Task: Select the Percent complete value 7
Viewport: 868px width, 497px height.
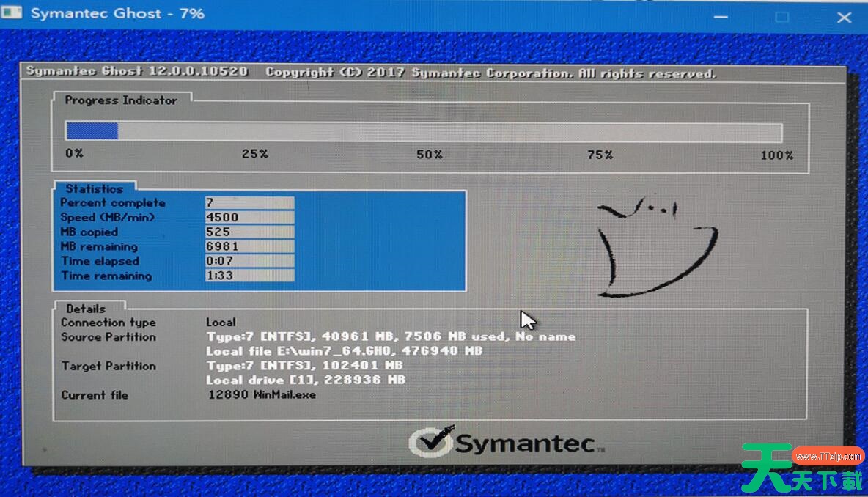Action: (249, 202)
